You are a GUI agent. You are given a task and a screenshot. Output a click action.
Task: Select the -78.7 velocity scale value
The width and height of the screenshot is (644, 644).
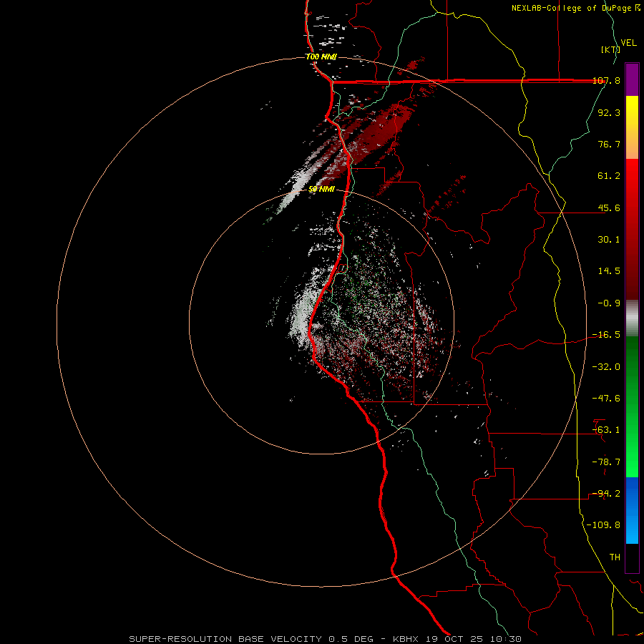click(x=606, y=462)
